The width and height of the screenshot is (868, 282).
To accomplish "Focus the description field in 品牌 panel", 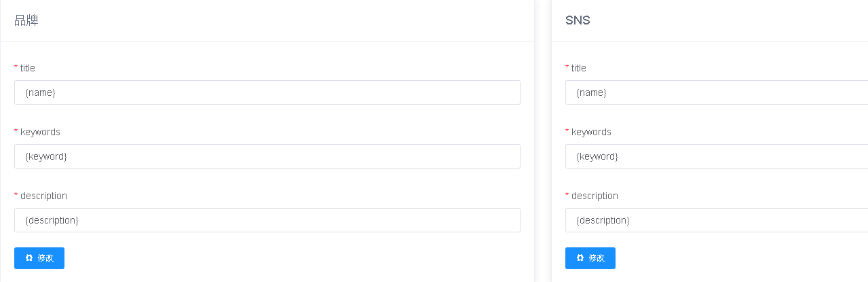I will point(267,220).
